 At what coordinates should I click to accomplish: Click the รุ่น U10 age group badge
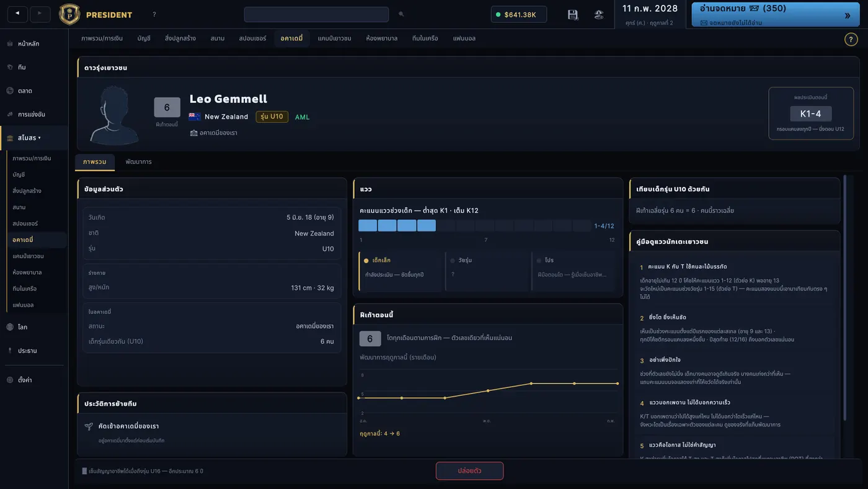pyautogui.click(x=272, y=117)
